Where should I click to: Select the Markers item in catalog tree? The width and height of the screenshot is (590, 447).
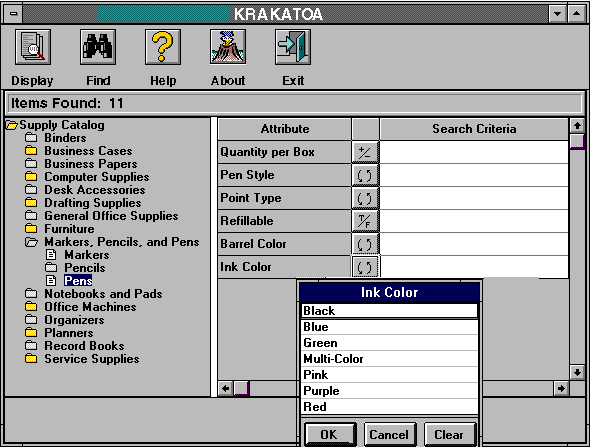click(87, 255)
